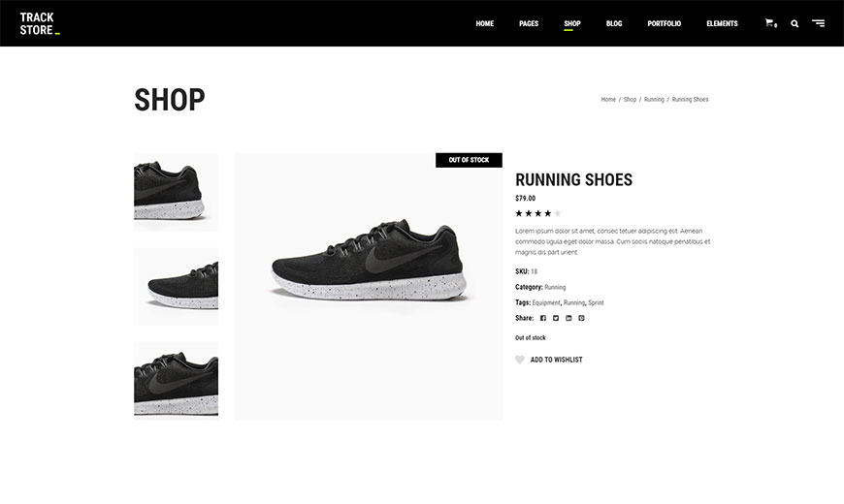
Task: Open the hamburger side menu icon
Action: pyautogui.click(x=818, y=23)
